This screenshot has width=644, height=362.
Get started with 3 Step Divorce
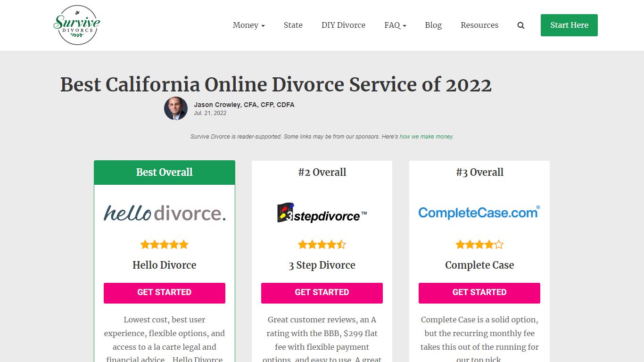[322, 293]
